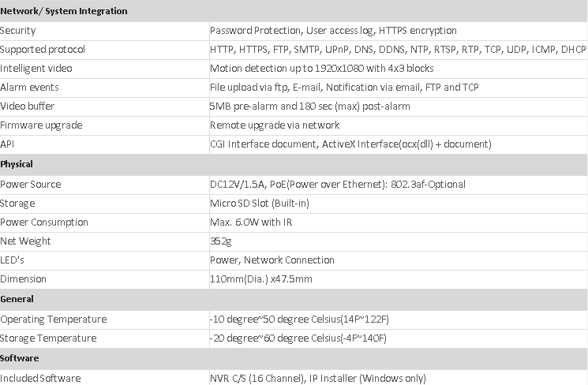Select the DC12V/1.5A Power Source value
Screen dimensions: 588x385
point(337,185)
